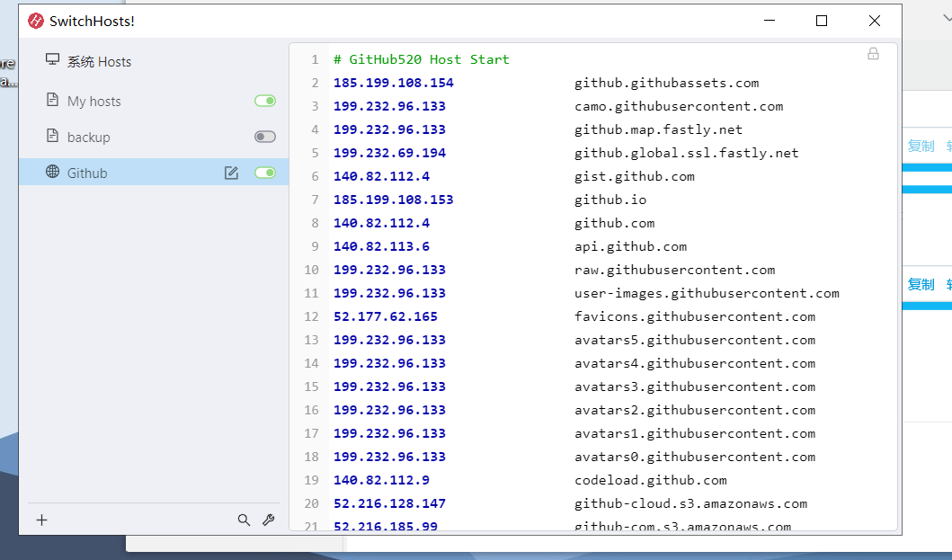This screenshot has width=952, height=560.
Task: Select 系统 Hosts in the sidebar
Action: point(154,61)
